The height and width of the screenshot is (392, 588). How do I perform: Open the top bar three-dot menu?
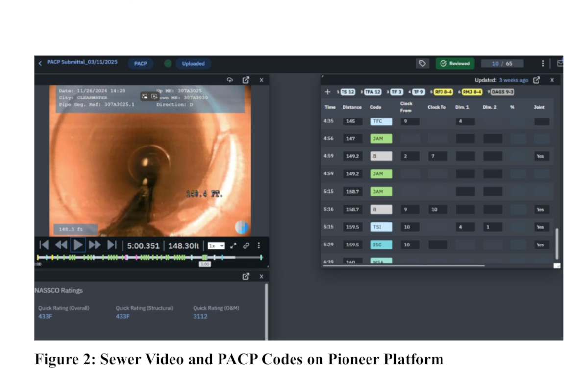click(543, 63)
